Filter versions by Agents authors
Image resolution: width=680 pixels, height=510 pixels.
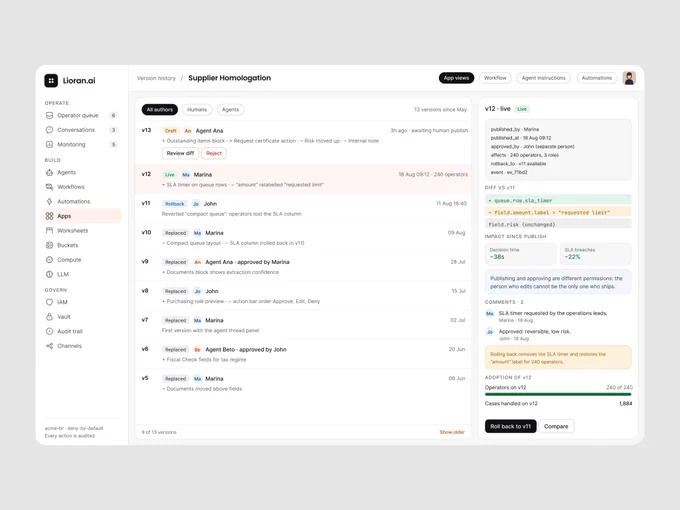coord(230,110)
